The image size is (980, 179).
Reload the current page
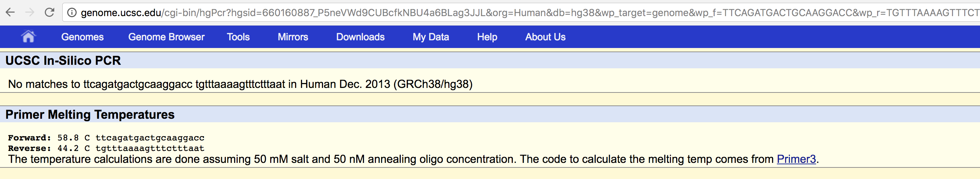click(x=49, y=13)
